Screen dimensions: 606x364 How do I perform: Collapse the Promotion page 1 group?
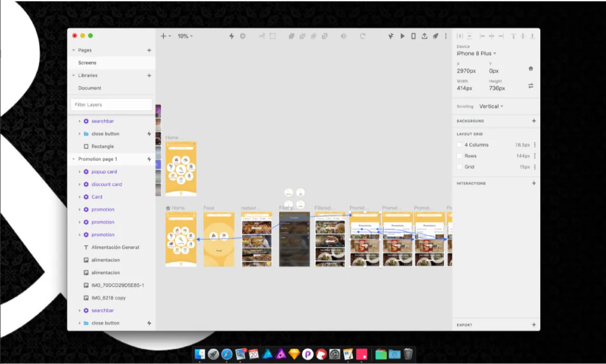pos(73,159)
